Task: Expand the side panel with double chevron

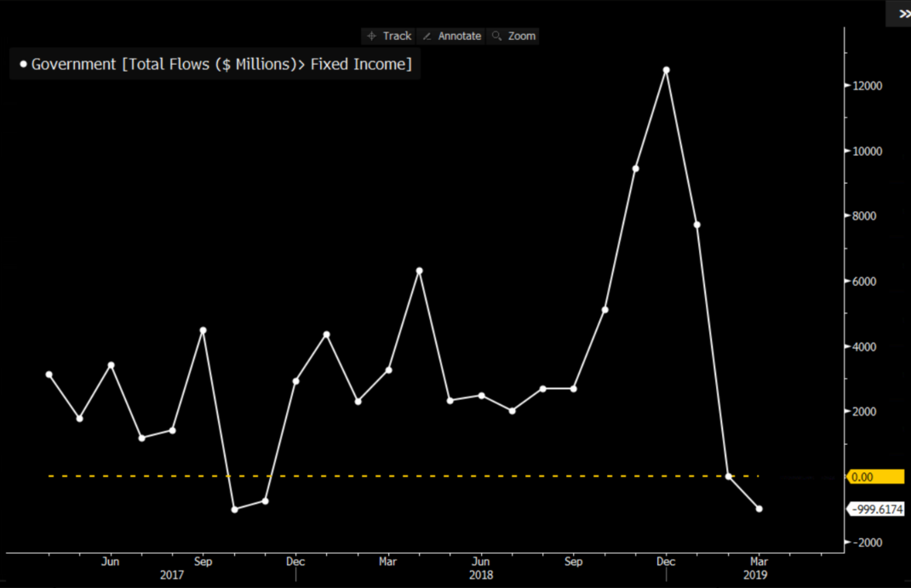Action: point(904,14)
